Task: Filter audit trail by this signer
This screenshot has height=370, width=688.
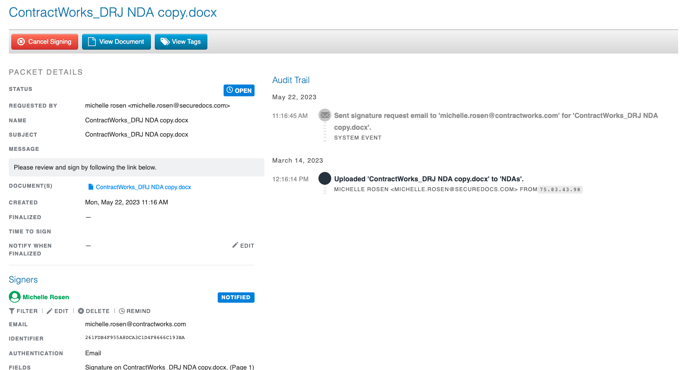Action: click(x=23, y=311)
